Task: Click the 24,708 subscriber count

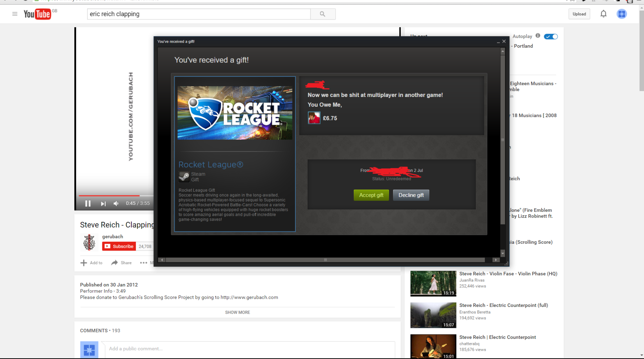Action: 145,246
